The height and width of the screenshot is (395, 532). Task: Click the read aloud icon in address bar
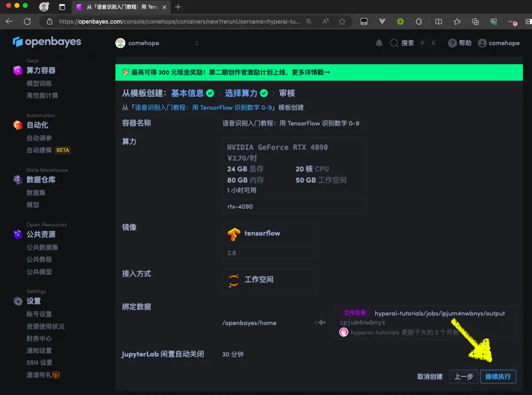pyautogui.click(x=326, y=21)
